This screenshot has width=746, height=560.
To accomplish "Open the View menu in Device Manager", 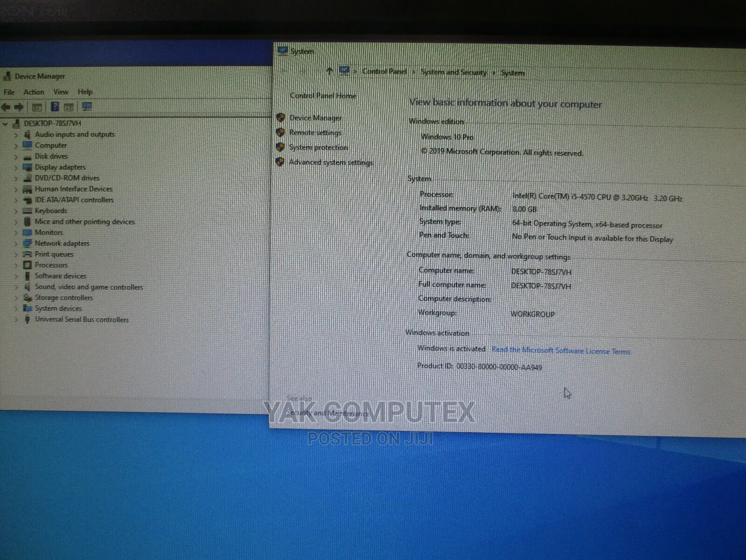I will pos(61,92).
